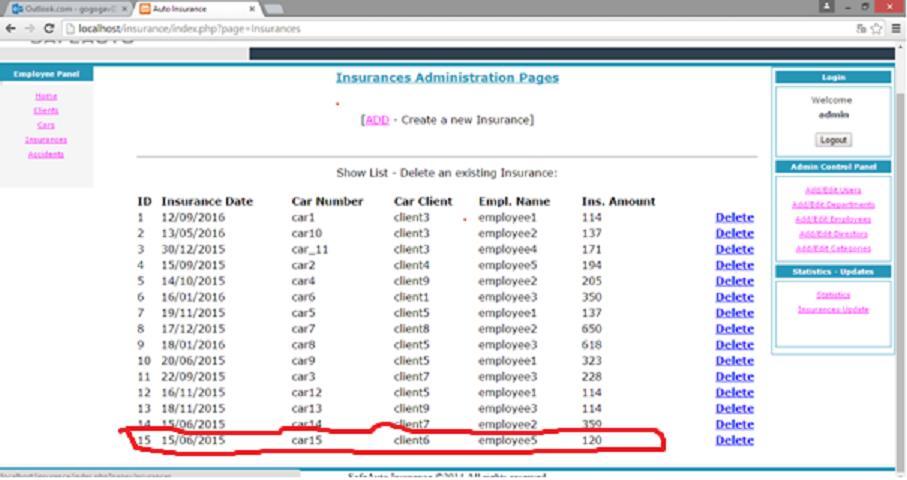Image resolution: width=907 pixels, height=480 pixels.
Task: Delete insurance ID 7 for car5
Action: coord(735,313)
